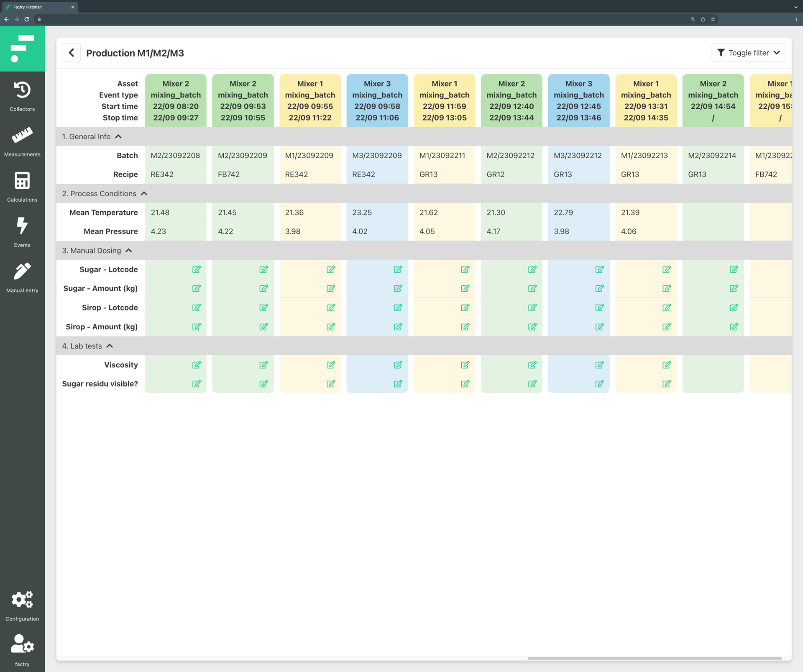Collapse the 1. General Info section
This screenshot has width=803, height=672.
click(118, 136)
